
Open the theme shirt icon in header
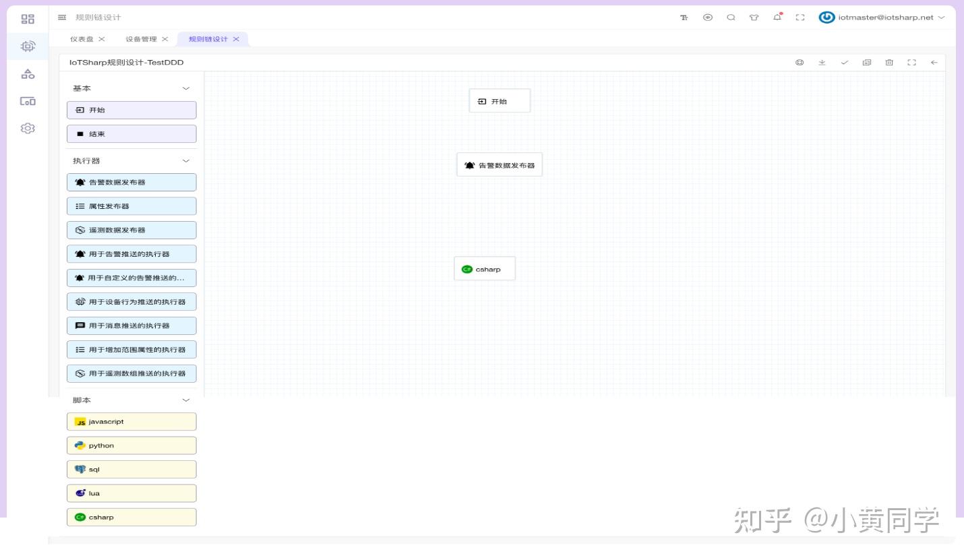pyautogui.click(x=754, y=18)
